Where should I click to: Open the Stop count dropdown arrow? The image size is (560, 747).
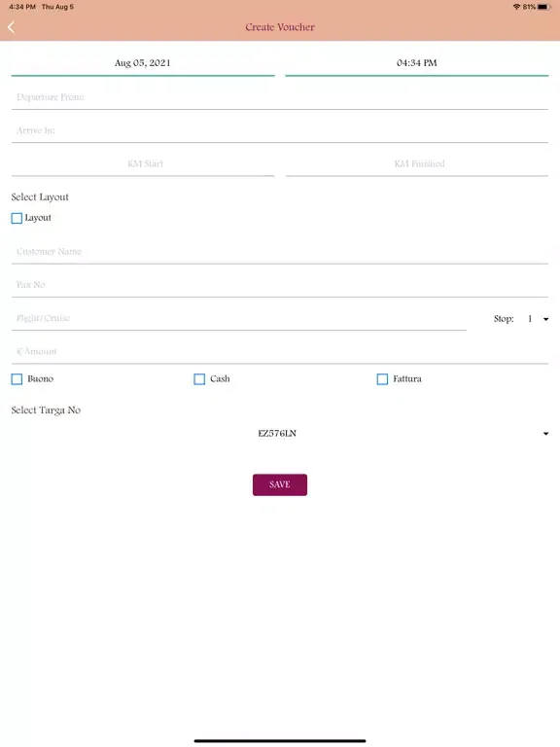(x=545, y=319)
